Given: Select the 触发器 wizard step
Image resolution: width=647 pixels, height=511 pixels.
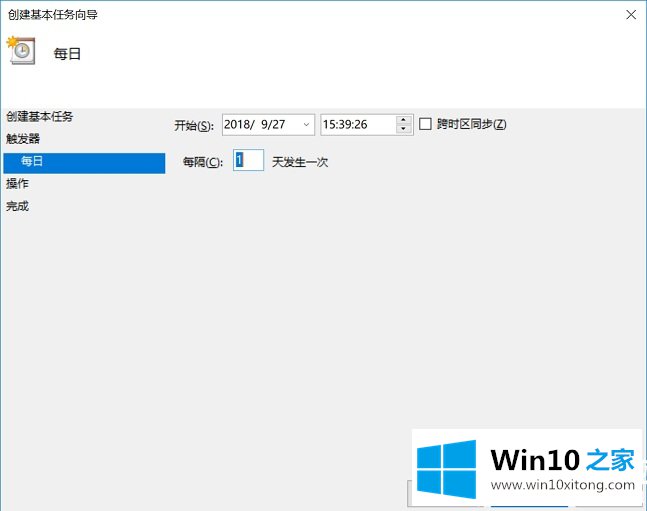Looking at the screenshot, I should pyautogui.click(x=23, y=139).
